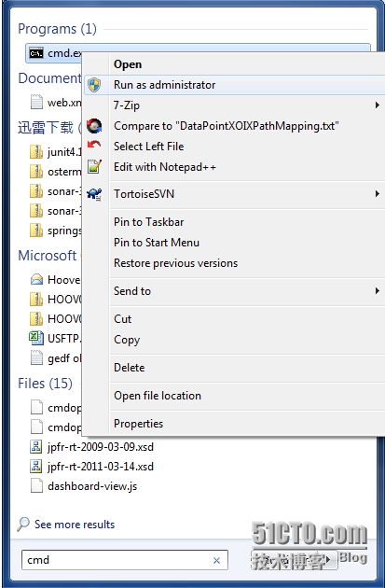Viewport: 385px width, 588px height.
Task: Choose Copy from the context menu
Action: [x=127, y=340]
